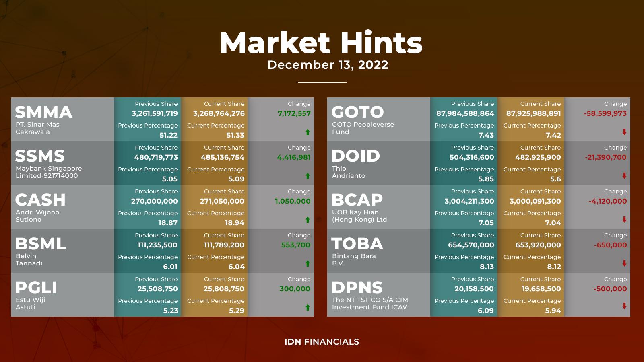Click the green up arrow in CASH row
This screenshot has width=644, height=362.
pos(308,220)
